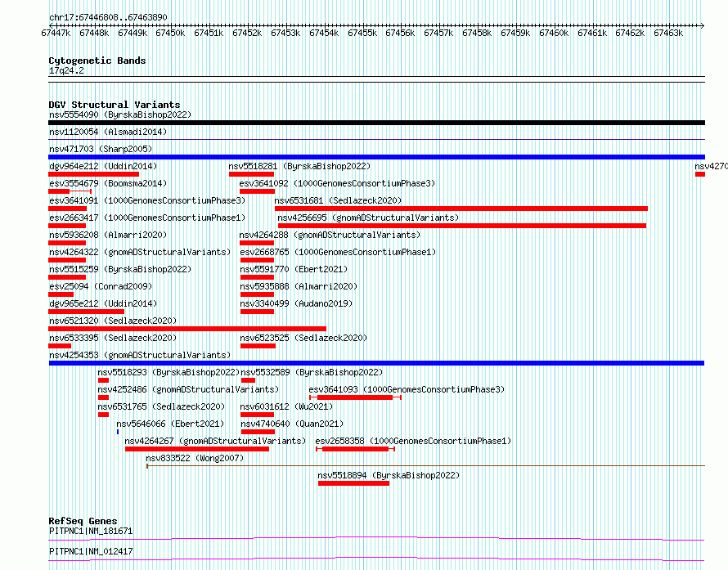
Task: Select esv2658358 variant label
Action: (x=413, y=441)
